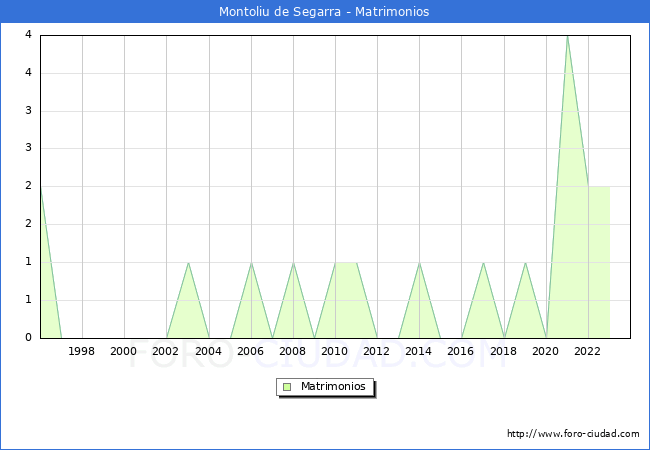Viewport: 650px width, 450px height.
Task: Select the 2010 year axis label
Action: click(335, 351)
